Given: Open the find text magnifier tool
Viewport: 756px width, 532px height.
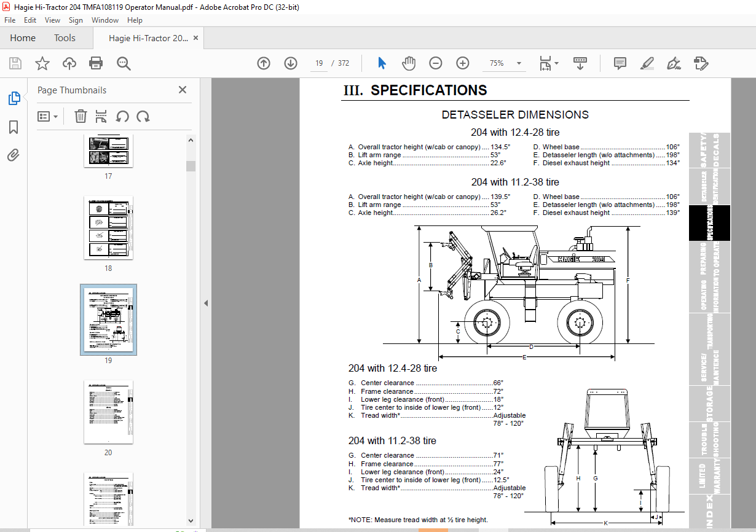Looking at the screenshot, I should tap(124, 63).
